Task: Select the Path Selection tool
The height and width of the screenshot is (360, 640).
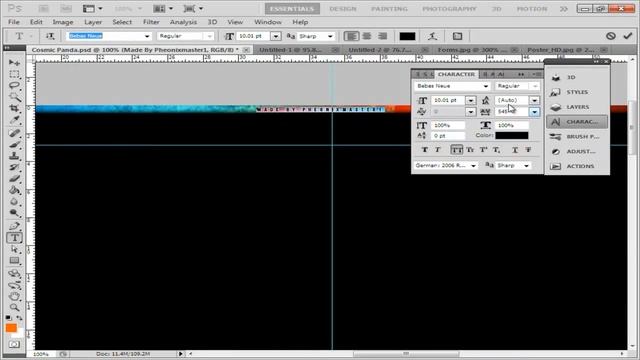Action: point(14,249)
